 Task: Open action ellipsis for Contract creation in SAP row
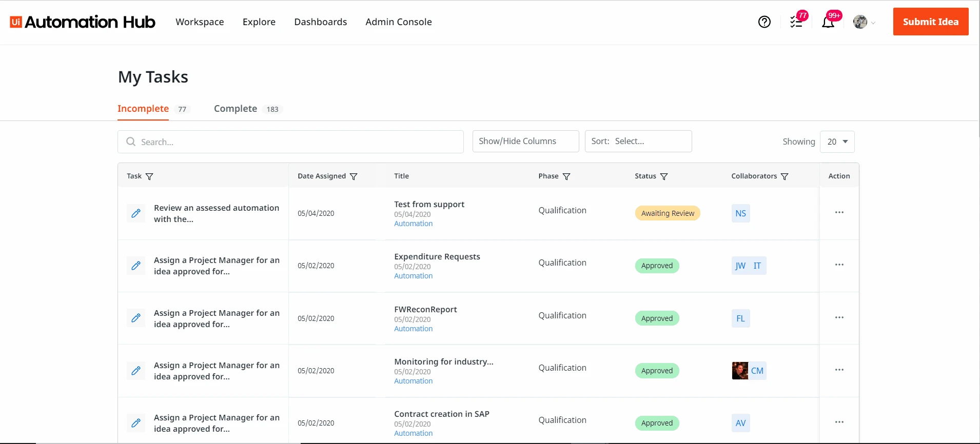tap(839, 422)
